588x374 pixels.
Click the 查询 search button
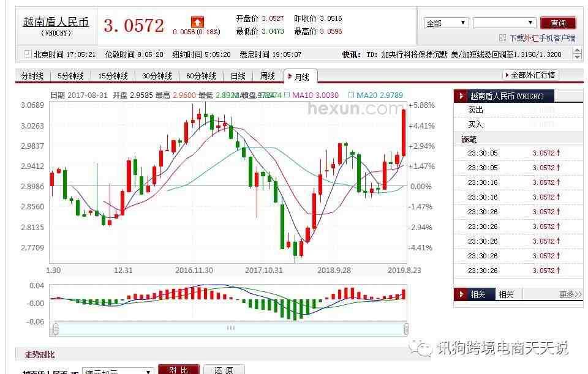[558, 23]
